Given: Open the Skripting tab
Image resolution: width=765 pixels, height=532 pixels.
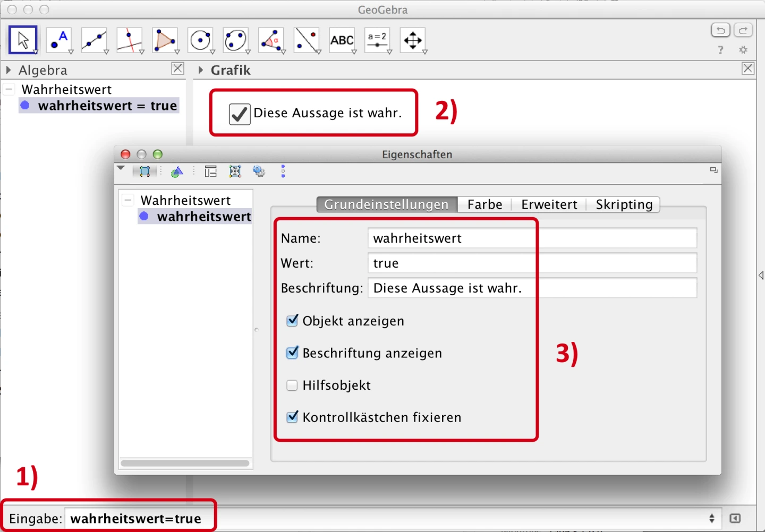Looking at the screenshot, I should coord(624,205).
